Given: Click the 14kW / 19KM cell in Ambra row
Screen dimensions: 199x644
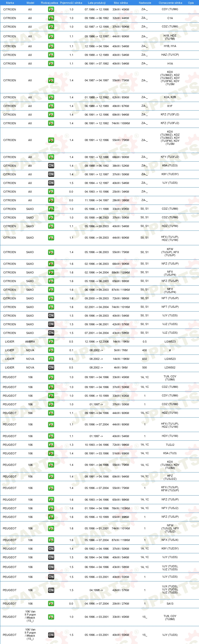Looking at the screenshot, I should pyautogui.click(x=121, y=342).
